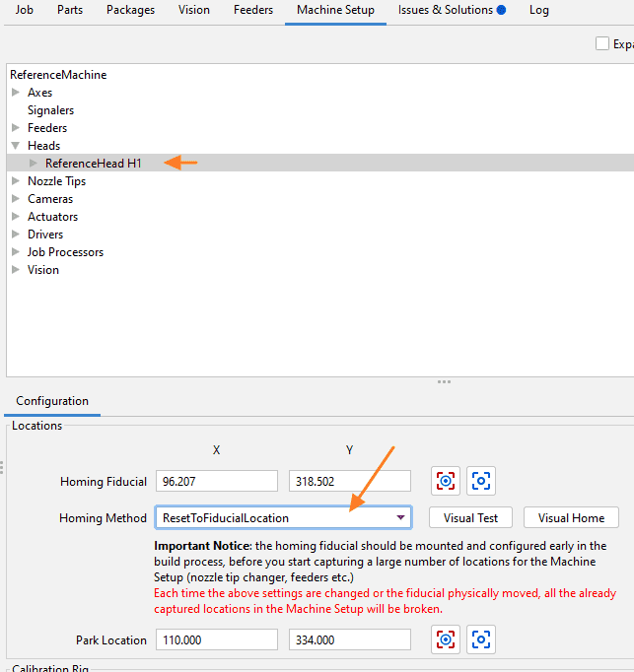The height and width of the screenshot is (672, 634).
Task: Expand the Nozzle Tips node
Action: 16,181
